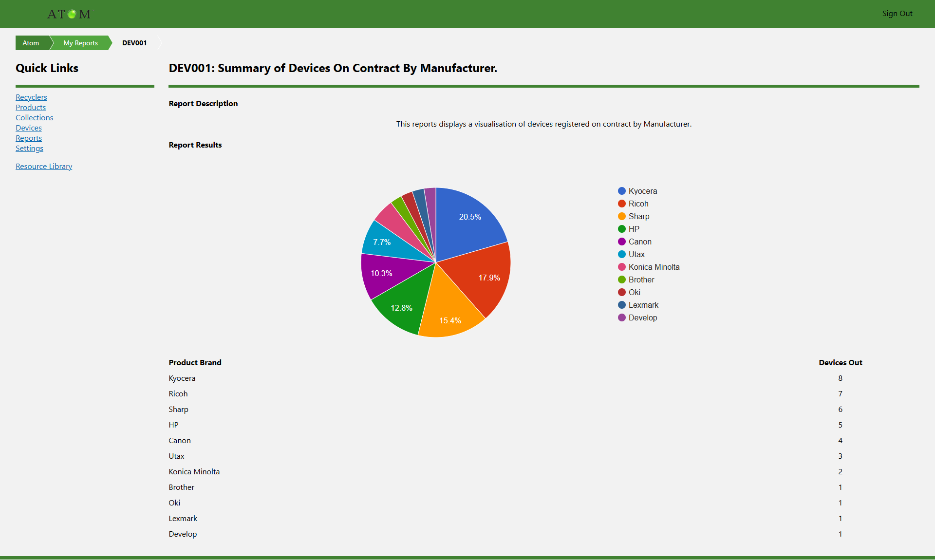Click the teal 7.7% pie slice
The height and width of the screenshot is (560, 935).
[385, 243]
